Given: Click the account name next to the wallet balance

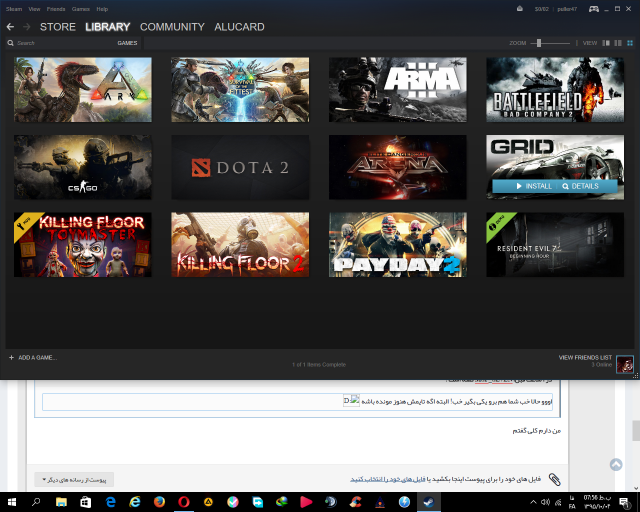Looking at the screenshot, I should click(567, 9).
